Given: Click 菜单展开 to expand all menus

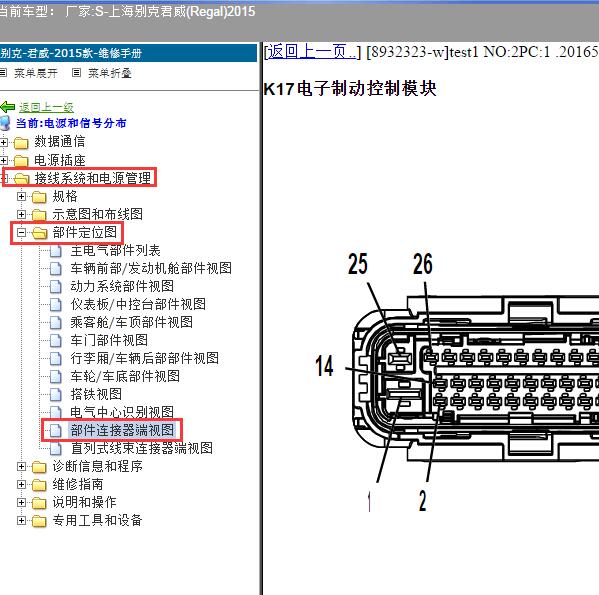Looking at the screenshot, I should (x=36, y=73).
